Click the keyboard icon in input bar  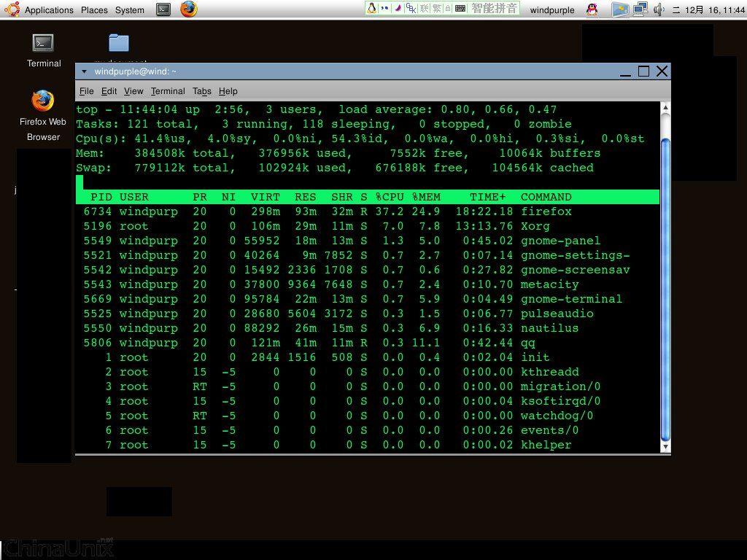(x=460, y=8)
